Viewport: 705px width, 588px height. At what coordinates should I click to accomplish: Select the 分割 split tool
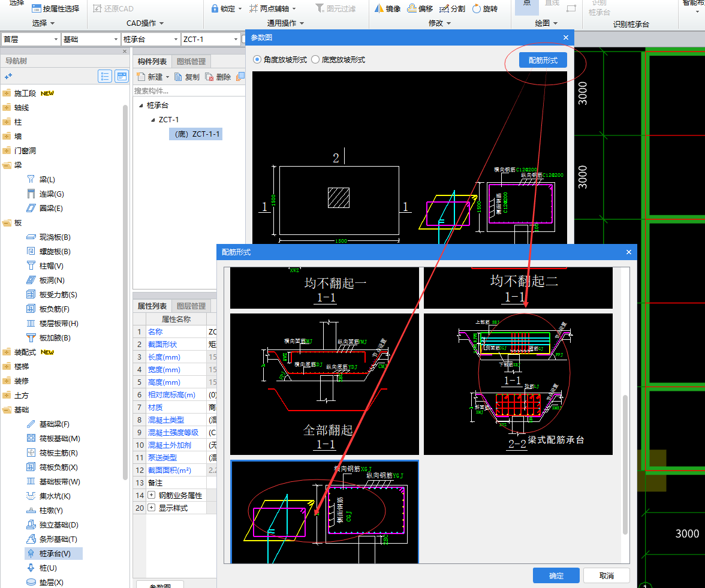click(x=452, y=8)
